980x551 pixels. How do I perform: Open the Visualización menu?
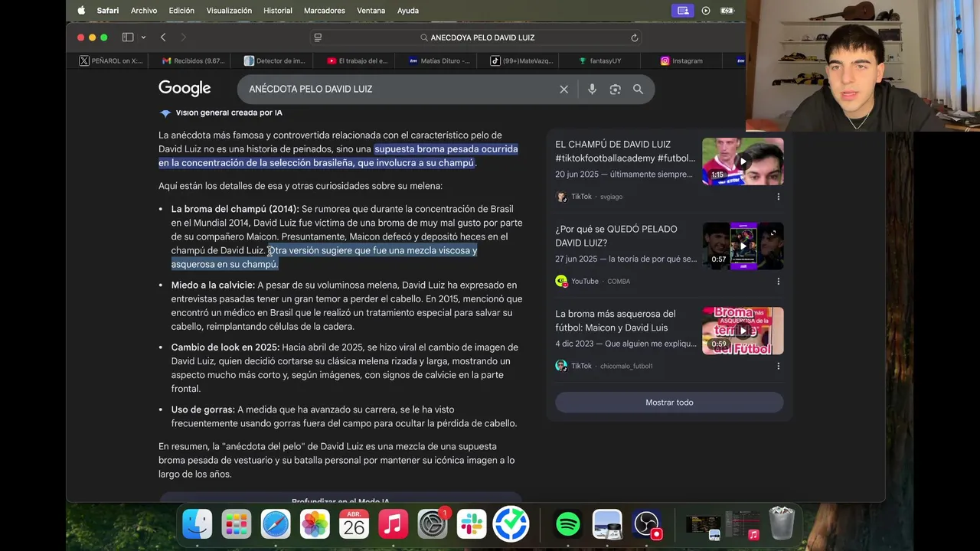(229, 11)
